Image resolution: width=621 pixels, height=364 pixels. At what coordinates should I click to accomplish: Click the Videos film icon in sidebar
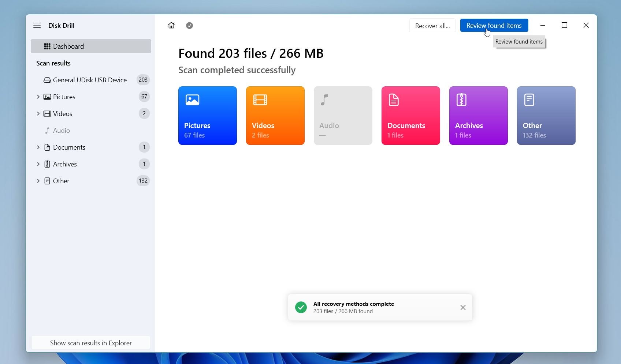(47, 113)
